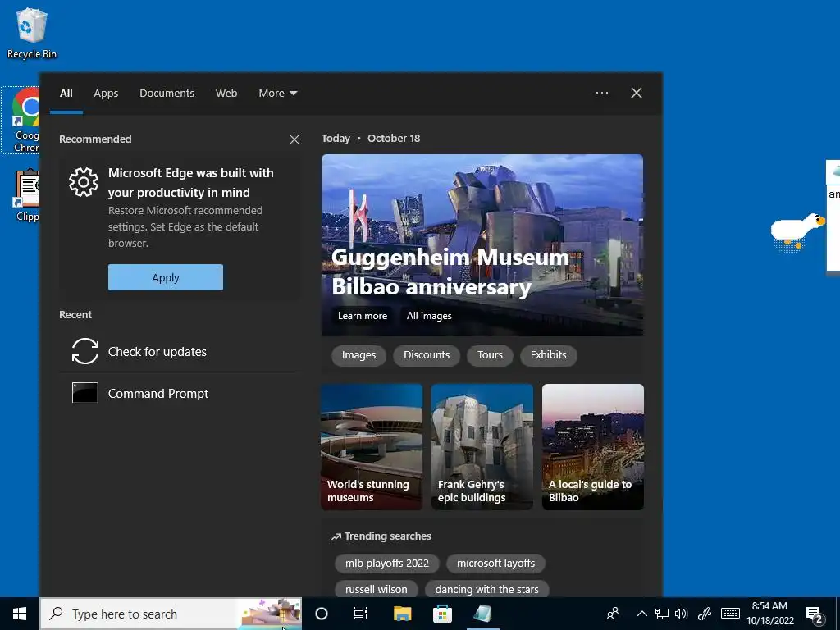Click the settings gear in Recommended card
Screen dimensions: 840x630
(x=84, y=182)
